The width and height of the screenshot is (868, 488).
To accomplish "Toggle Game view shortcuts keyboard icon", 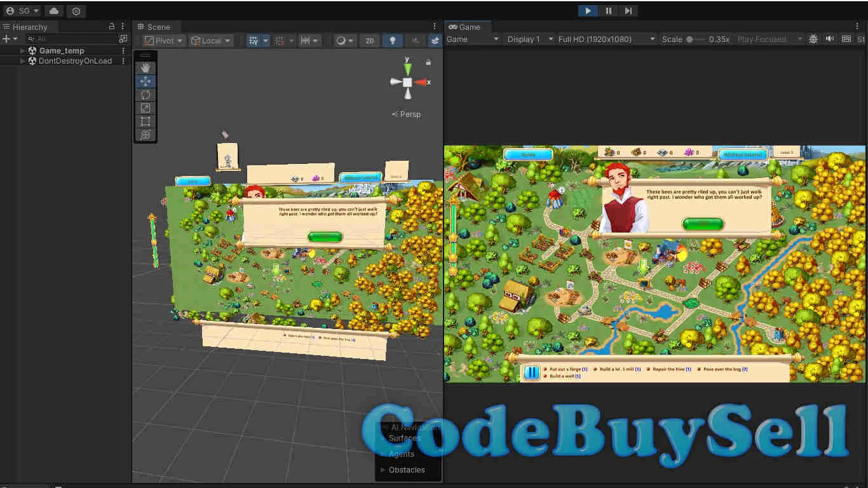I will 846,39.
